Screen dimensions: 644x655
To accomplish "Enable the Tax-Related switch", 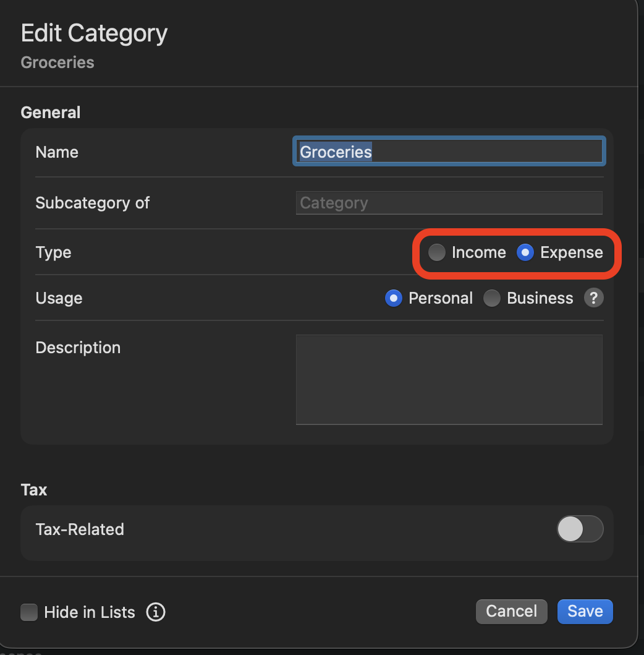I will tap(580, 529).
